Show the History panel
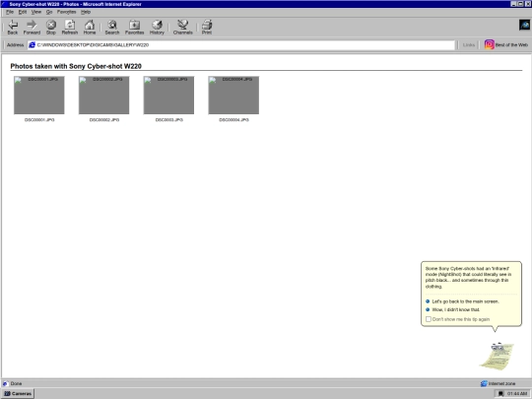This screenshot has width=532, height=399. (157, 28)
